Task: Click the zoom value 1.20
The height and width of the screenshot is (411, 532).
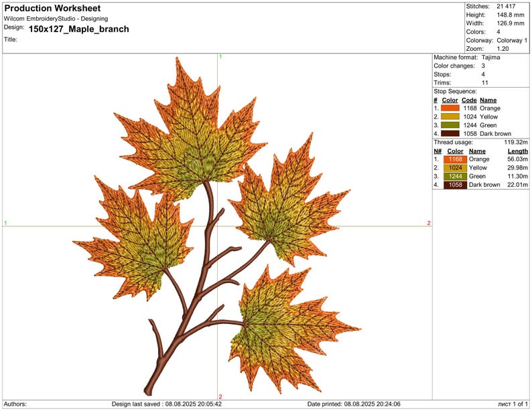Action: tap(503, 49)
